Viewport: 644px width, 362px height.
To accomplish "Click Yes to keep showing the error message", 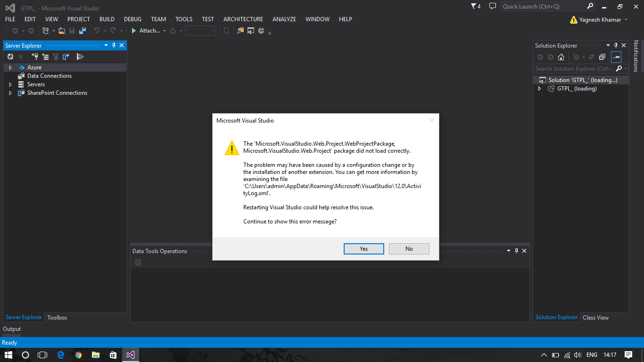I will (363, 248).
